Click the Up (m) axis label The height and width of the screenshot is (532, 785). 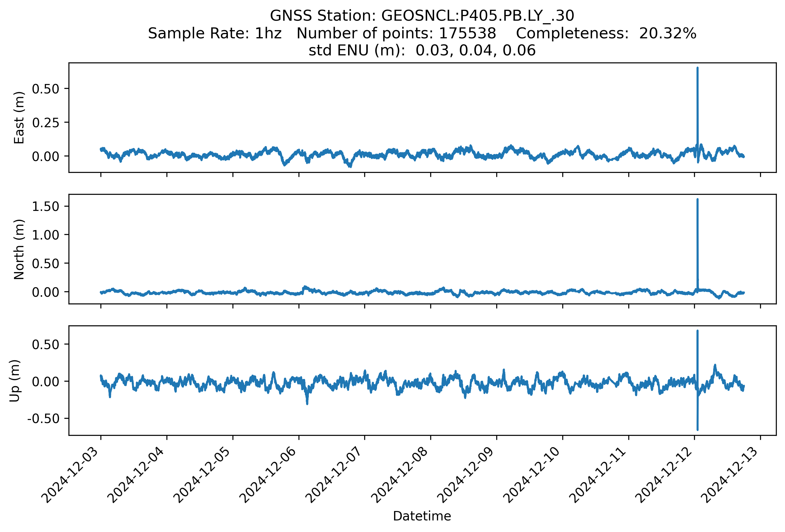tap(15, 381)
